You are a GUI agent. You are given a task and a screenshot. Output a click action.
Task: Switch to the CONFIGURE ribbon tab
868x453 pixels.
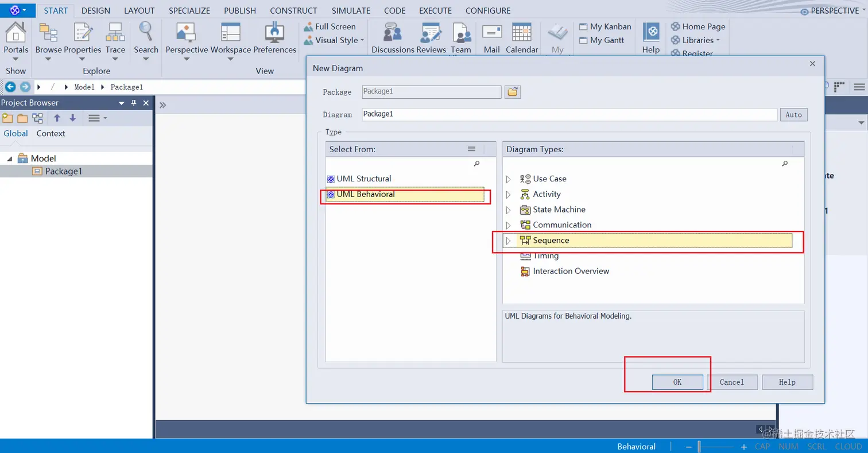tap(488, 10)
